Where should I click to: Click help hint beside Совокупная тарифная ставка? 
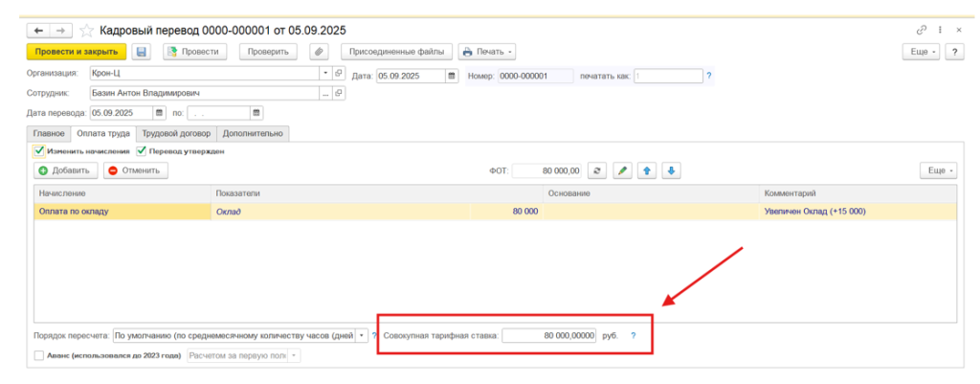[x=634, y=336]
